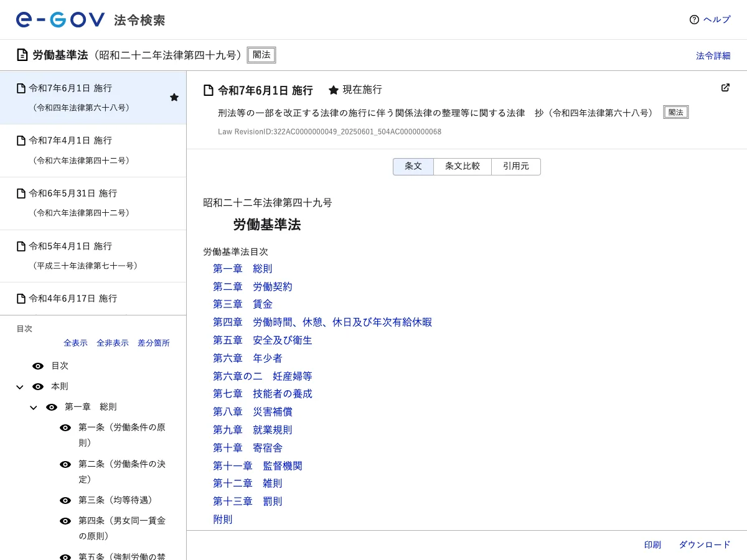Select 第一条（労働条件の原則） in outline tree
The image size is (747, 560).
[x=122, y=435]
